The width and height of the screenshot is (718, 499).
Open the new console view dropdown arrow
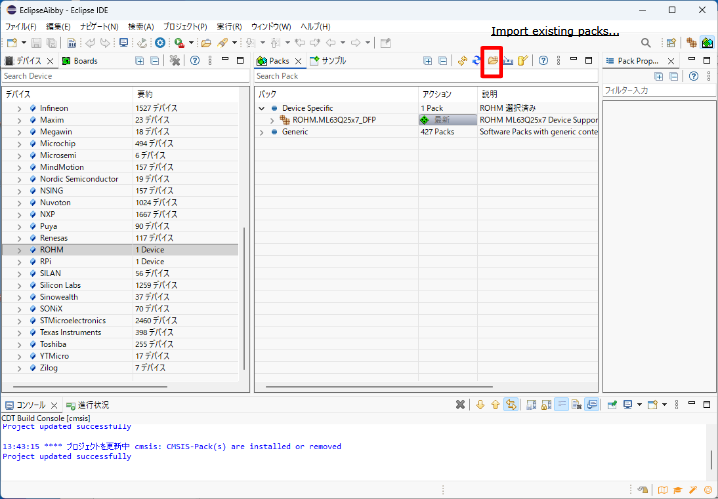[664, 405]
